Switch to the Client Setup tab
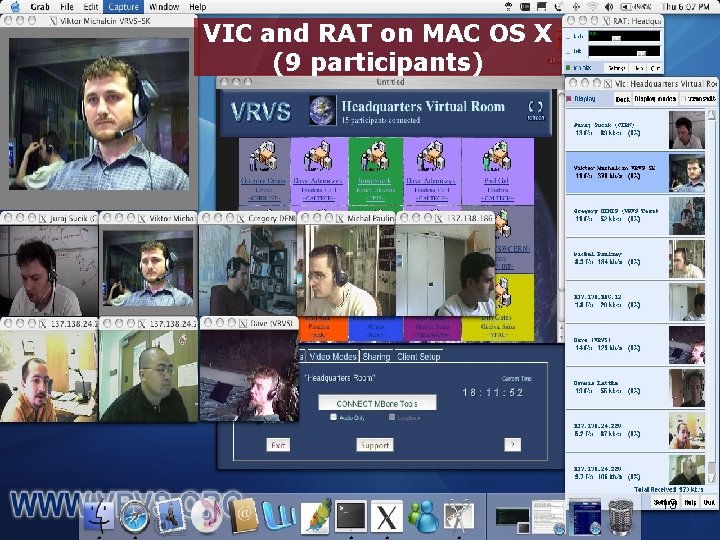720x540 pixels. tap(418, 356)
